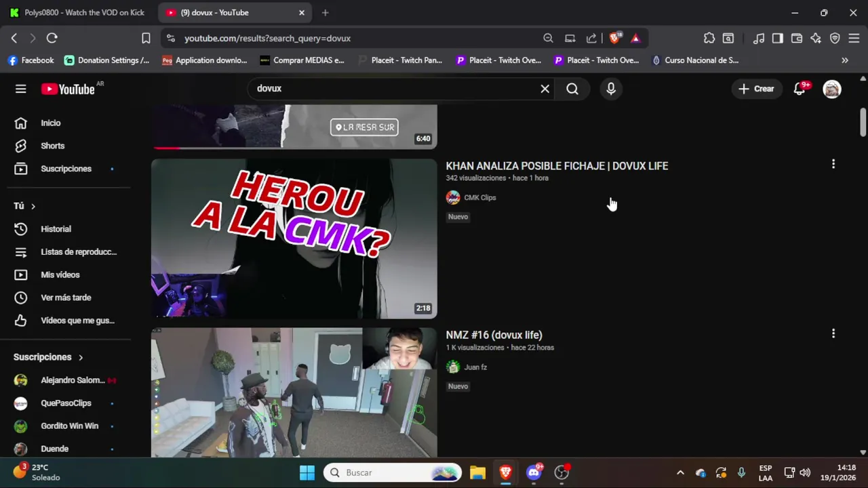Open more options for the KHAN ANALIZA video
Viewport: 868px width, 488px height.
coord(833,164)
